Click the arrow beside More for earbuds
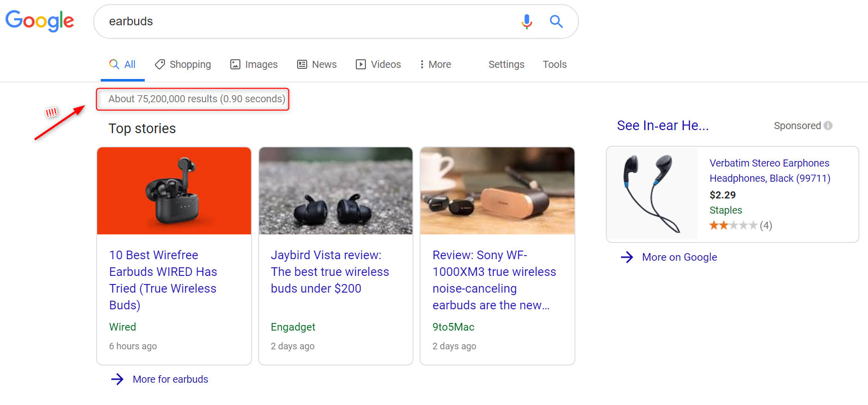 pos(117,379)
